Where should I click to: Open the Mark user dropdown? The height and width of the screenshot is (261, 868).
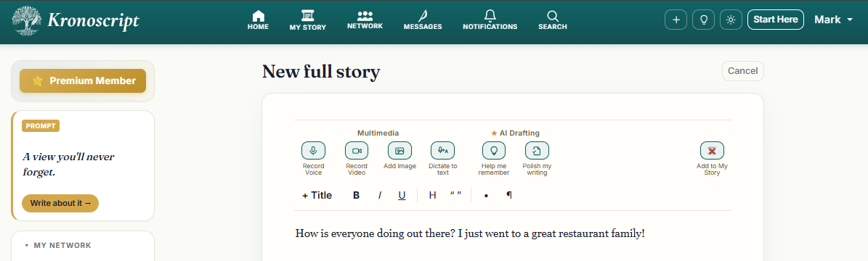(833, 20)
